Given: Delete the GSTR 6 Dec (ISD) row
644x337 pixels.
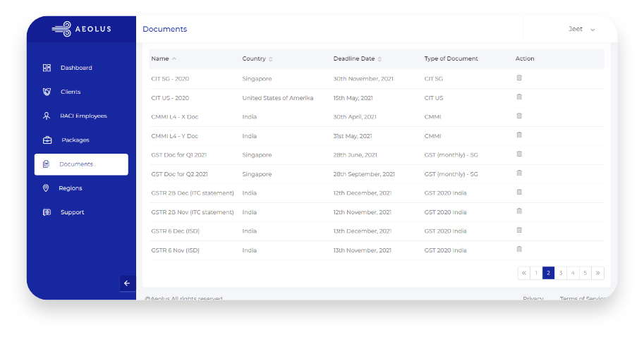Looking at the screenshot, I should (x=519, y=230).
